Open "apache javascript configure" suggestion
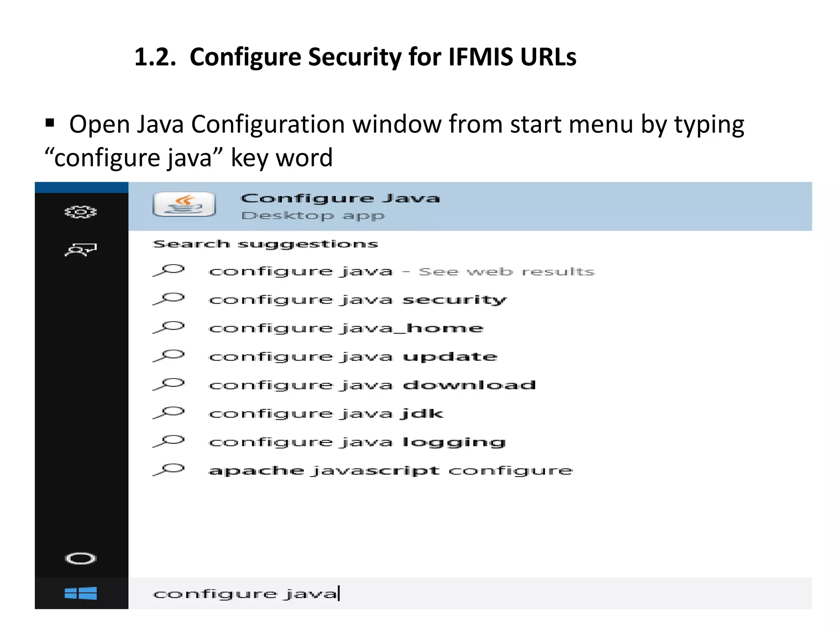The width and height of the screenshot is (840, 630). tap(390, 470)
